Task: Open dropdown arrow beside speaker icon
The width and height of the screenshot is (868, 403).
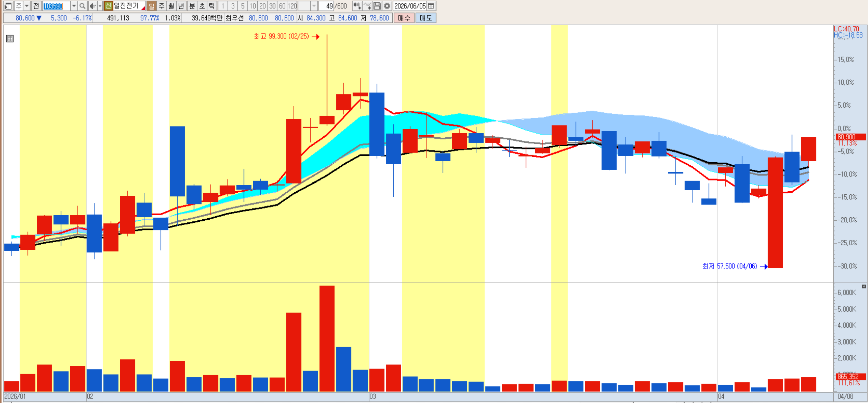Action: click(x=100, y=6)
